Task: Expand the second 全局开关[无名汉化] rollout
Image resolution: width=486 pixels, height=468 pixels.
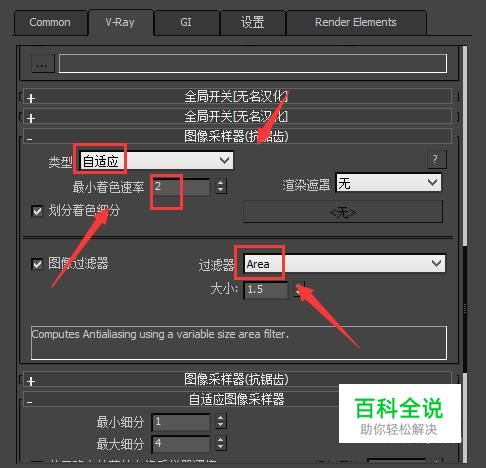Action: click(237, 117)
